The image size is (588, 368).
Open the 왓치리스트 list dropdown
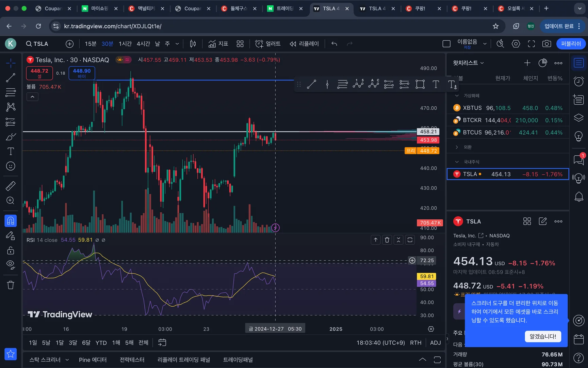[x=468, y=63]
